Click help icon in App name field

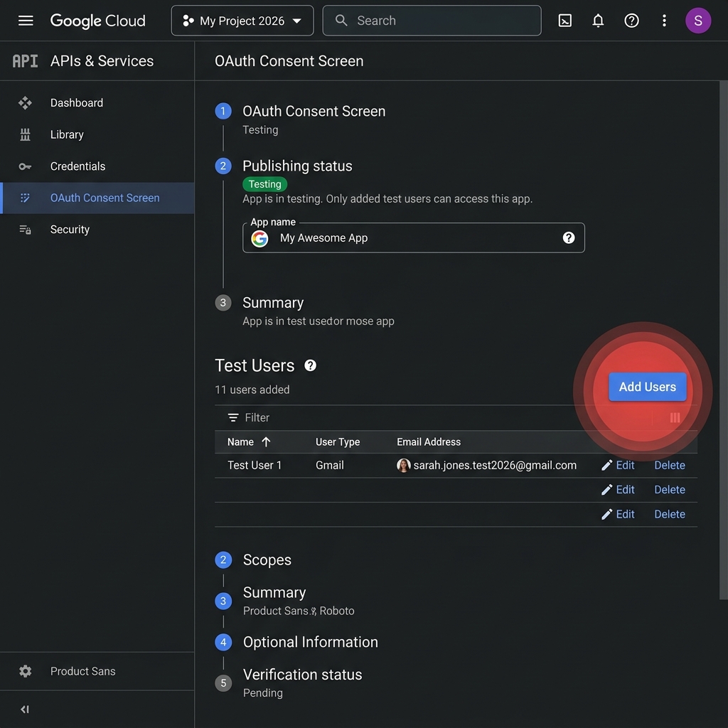point(568,238)
